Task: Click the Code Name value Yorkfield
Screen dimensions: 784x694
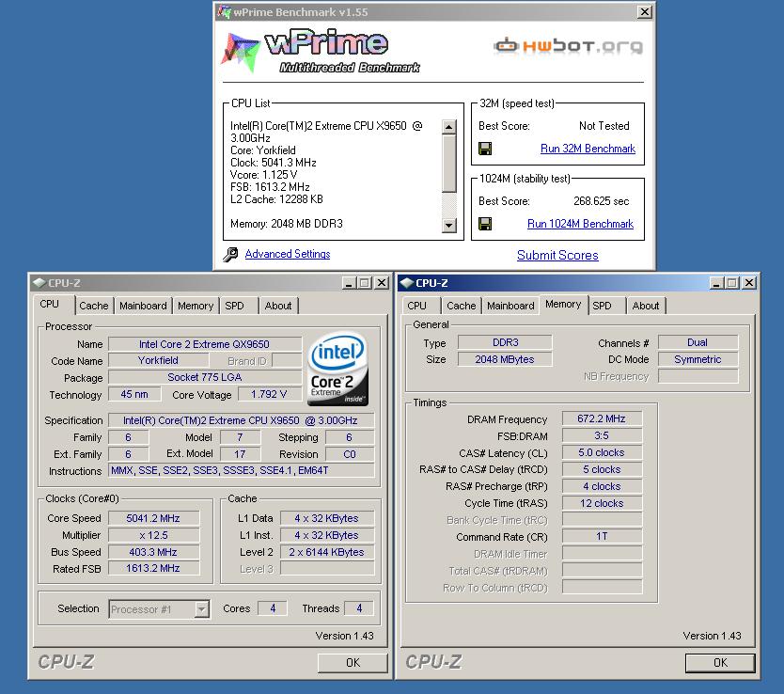Action: [x=158, y=360]
